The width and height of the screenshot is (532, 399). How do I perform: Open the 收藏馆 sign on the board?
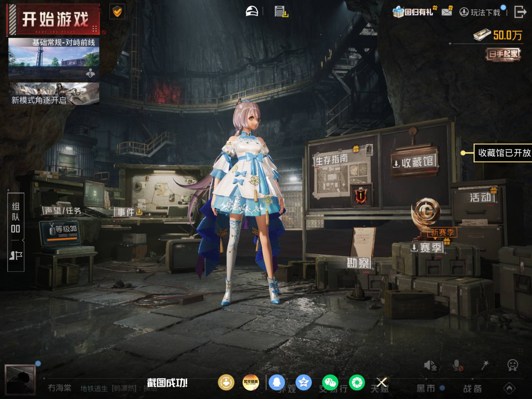click(x=414, y=162)
